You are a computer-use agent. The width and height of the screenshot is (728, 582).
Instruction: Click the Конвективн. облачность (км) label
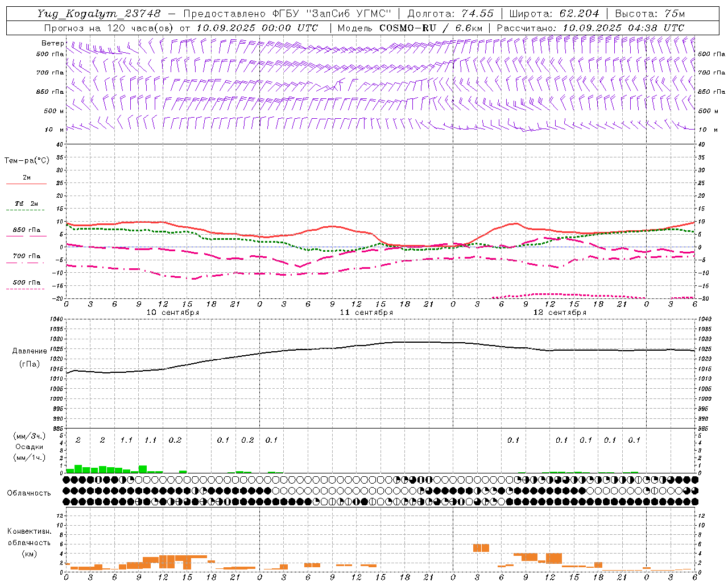pyautogui.click(x=29, y=543)
